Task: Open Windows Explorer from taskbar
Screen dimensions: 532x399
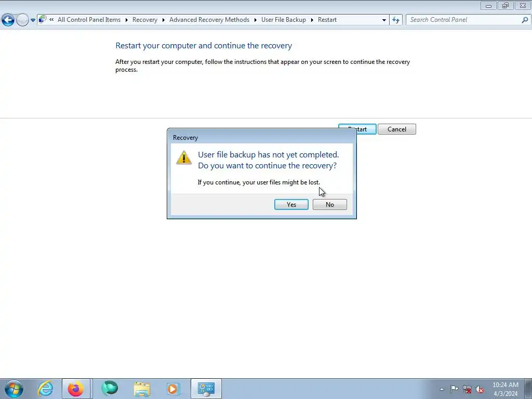Action: [142, 389]
